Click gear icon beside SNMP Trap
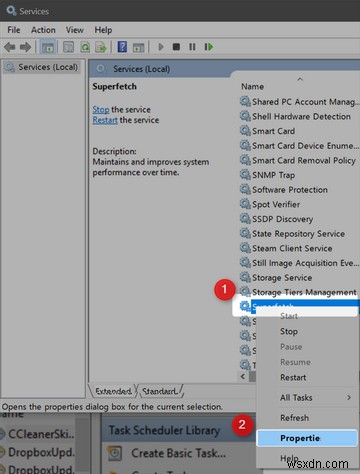This screenshot has width=360, height=474. pyautogui.click(x=245, y=174)
